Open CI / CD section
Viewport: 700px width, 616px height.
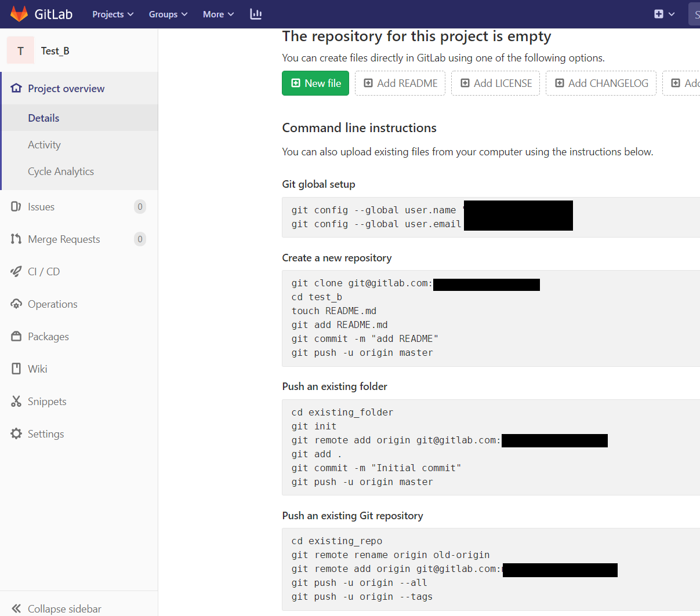click(44, 272)
